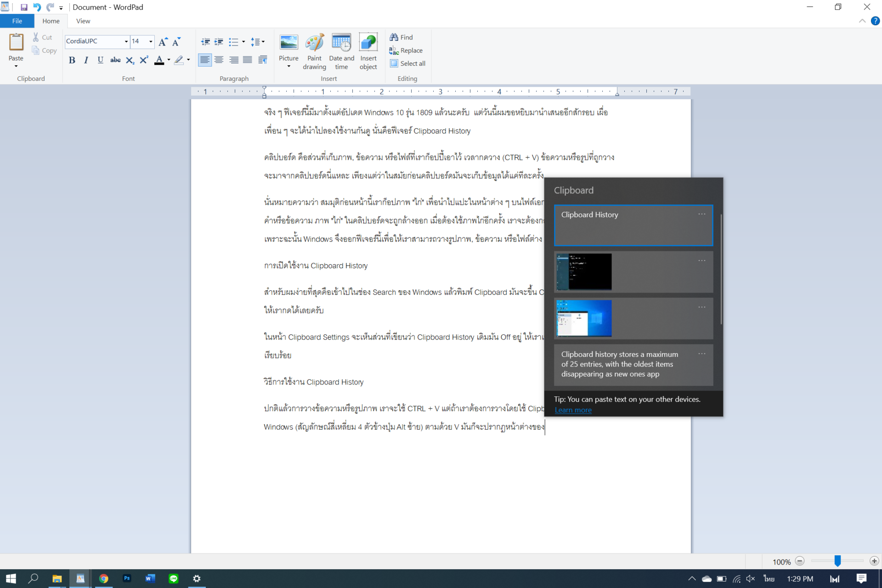The width and height of the screenshot is (882, 588).
Task: Toggle bold formatting
Action: [72, 60]
